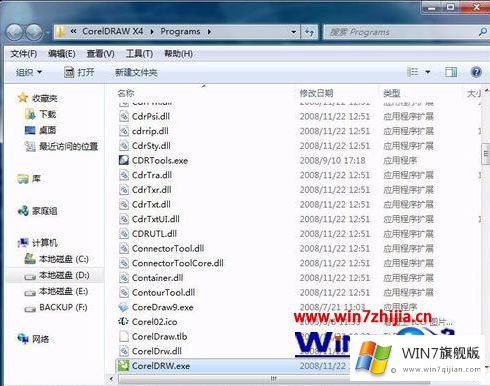Select the CDRTools.exe application icon

pos(124,160)
